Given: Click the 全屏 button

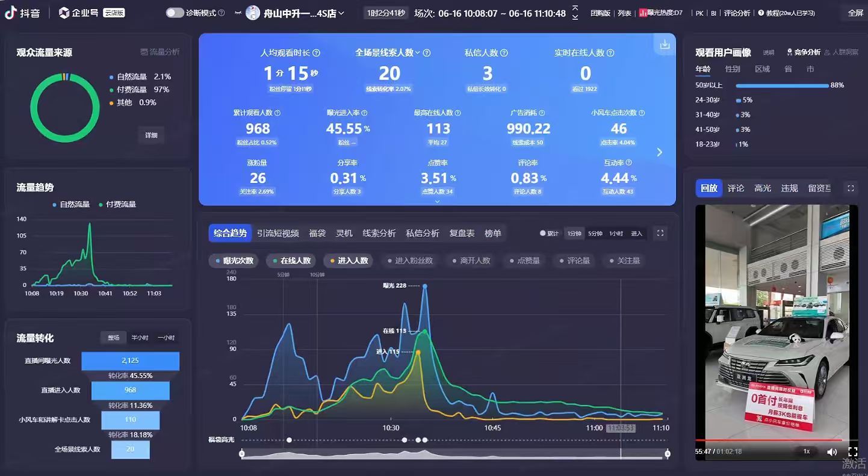Looking at the screenshot, I should pos(855,13).
